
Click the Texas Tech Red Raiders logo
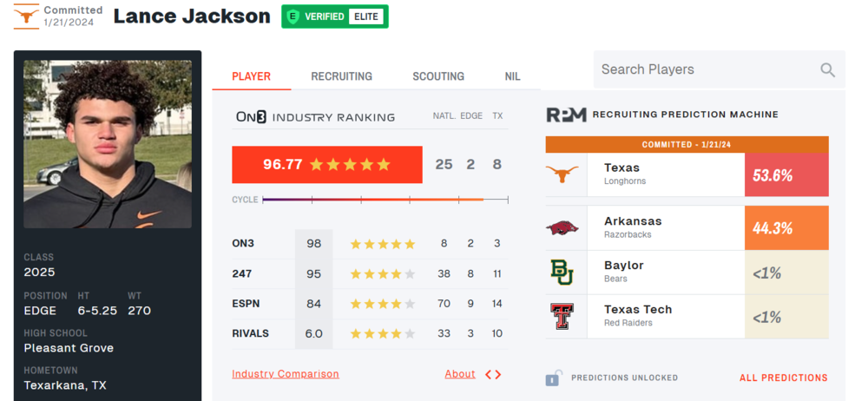(x=562, y=316)
